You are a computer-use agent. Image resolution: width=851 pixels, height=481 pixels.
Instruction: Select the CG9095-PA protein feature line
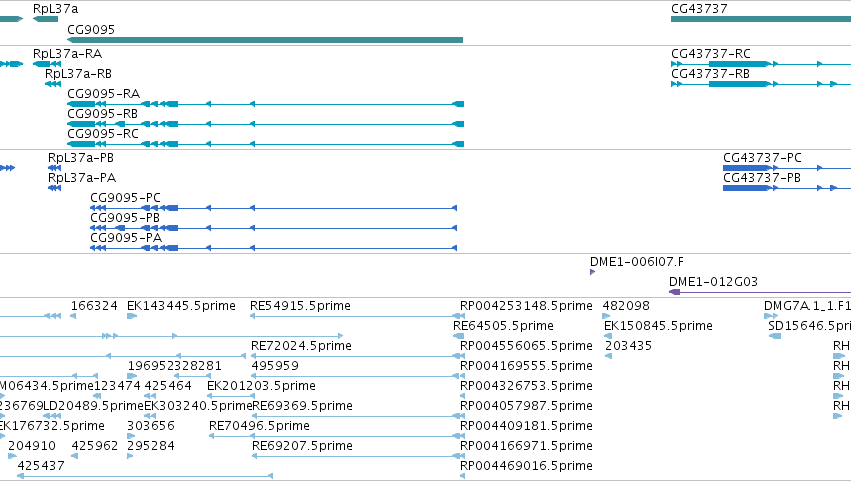click(274, 248)
